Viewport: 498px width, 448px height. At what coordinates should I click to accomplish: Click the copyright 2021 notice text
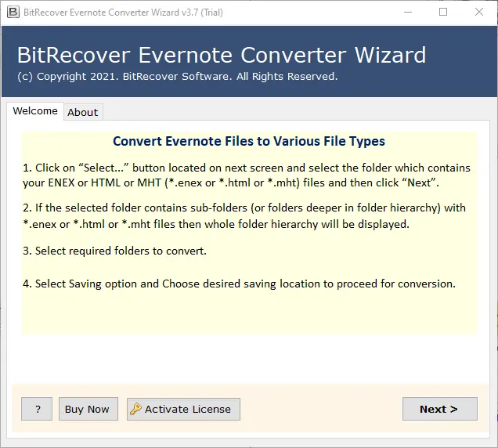pyautogui.click(x=177, y=77)
